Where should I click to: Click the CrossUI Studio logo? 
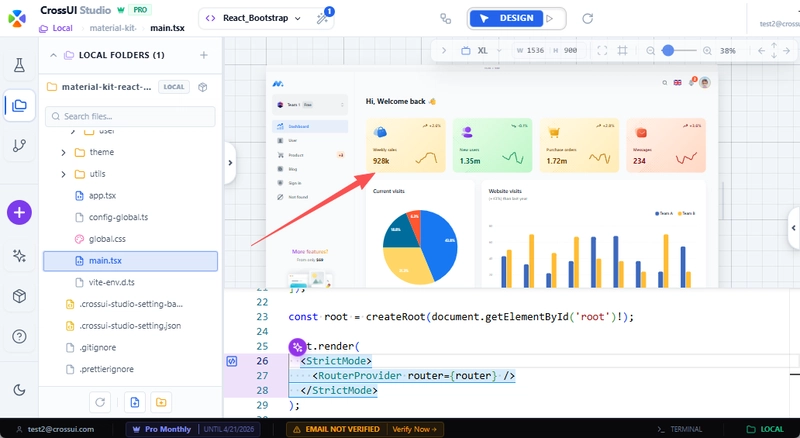click(x=17, y=18)
